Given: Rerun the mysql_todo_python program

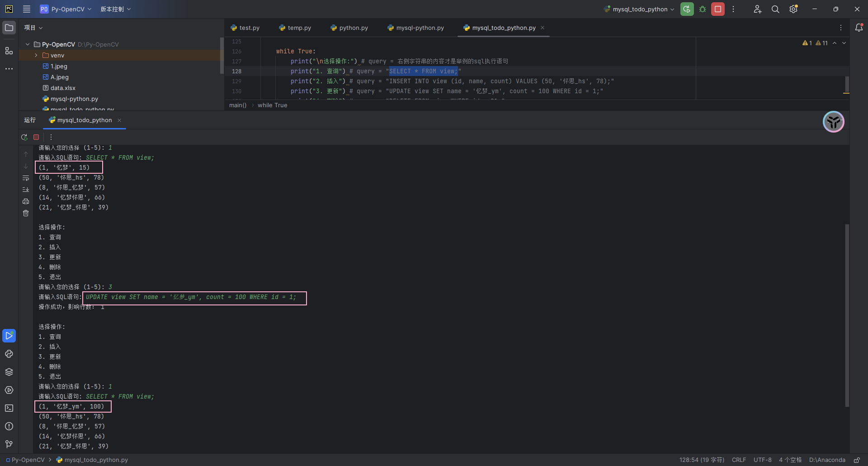Looking at the screenshot, I should 24,137.
